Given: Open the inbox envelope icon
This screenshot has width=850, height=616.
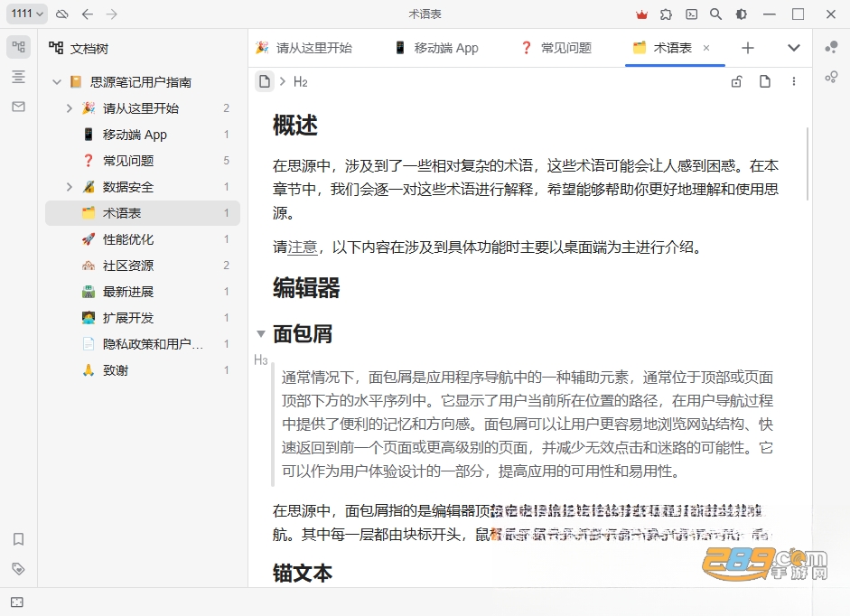Looking at the screenshot, I should tap(18, 107).
